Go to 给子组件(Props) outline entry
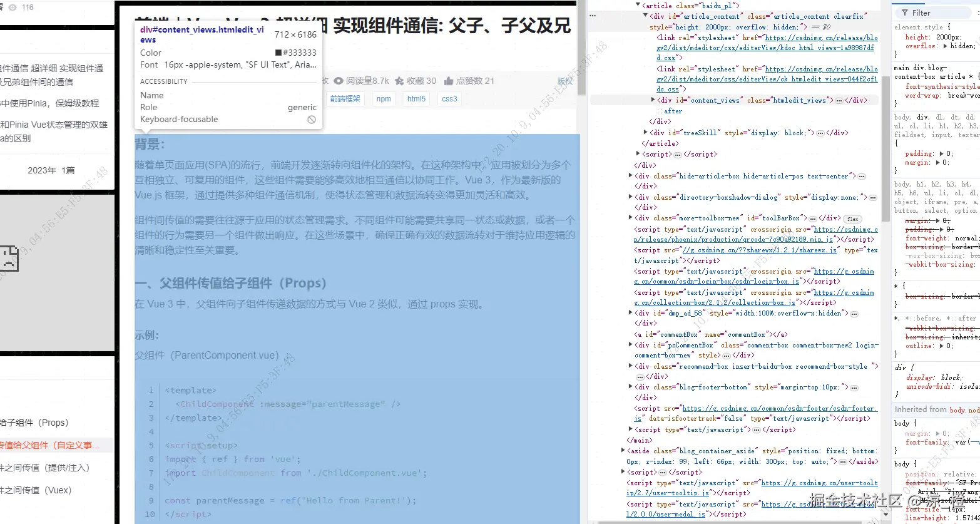This screenshot has height=524, width=980. 34,423
